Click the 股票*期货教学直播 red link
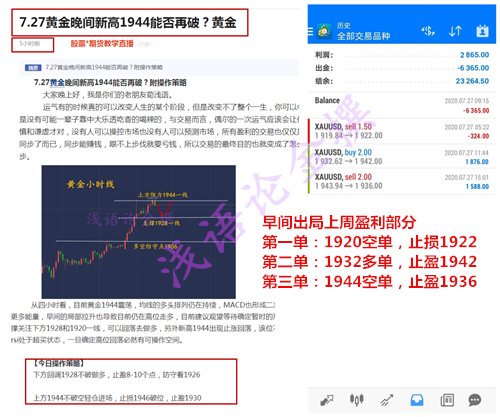 click(x=102, y=44)
